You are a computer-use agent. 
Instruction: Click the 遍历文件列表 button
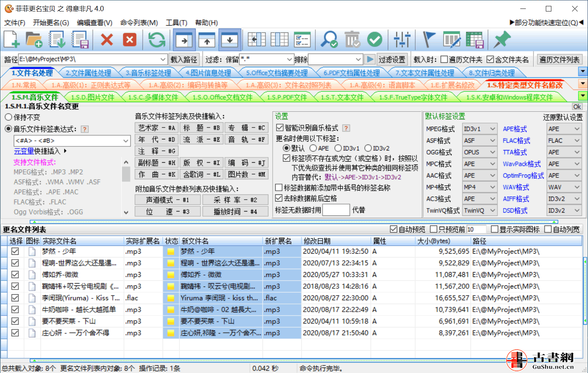[x=560, y=60]
